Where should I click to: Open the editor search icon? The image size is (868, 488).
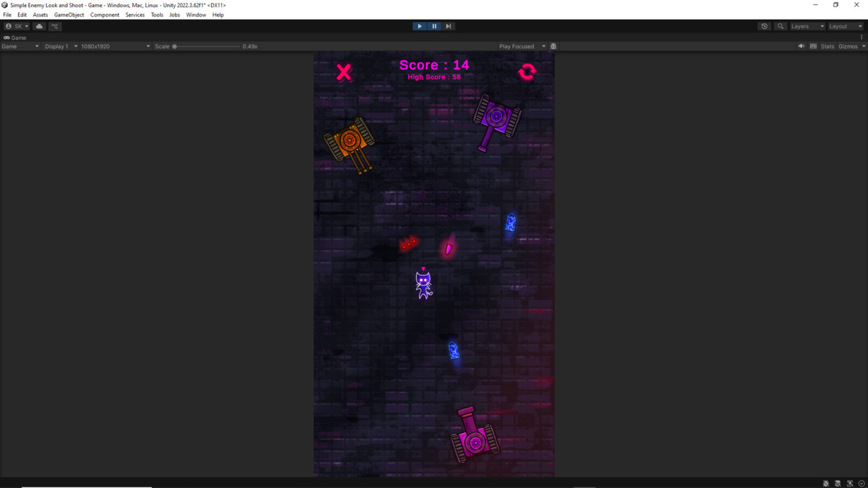click(x=780, y=26)
